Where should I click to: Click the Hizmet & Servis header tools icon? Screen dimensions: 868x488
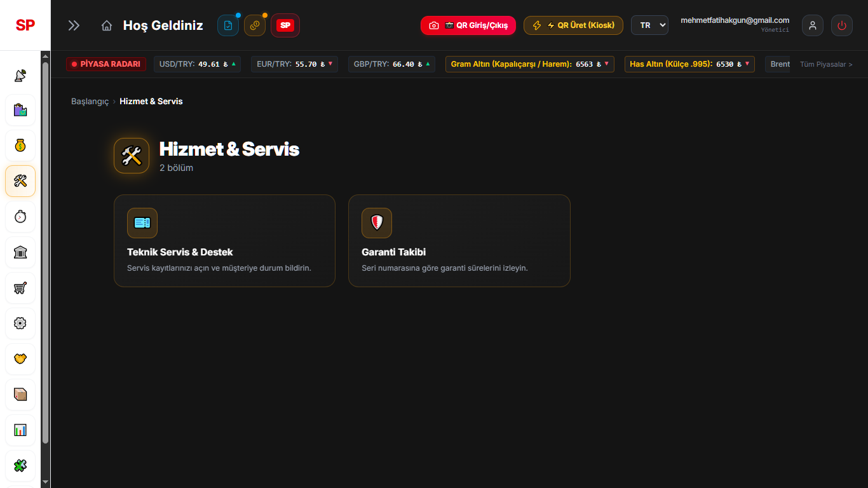tap(132, 156)
